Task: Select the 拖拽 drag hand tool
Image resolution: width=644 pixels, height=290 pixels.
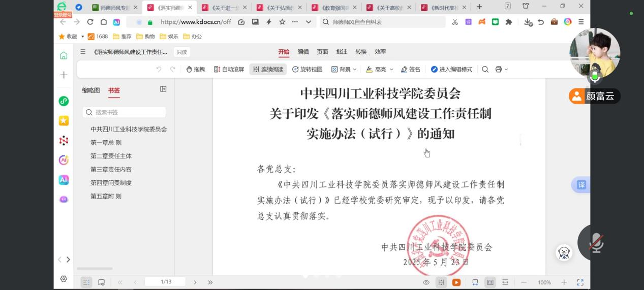Action: point(195,70)
